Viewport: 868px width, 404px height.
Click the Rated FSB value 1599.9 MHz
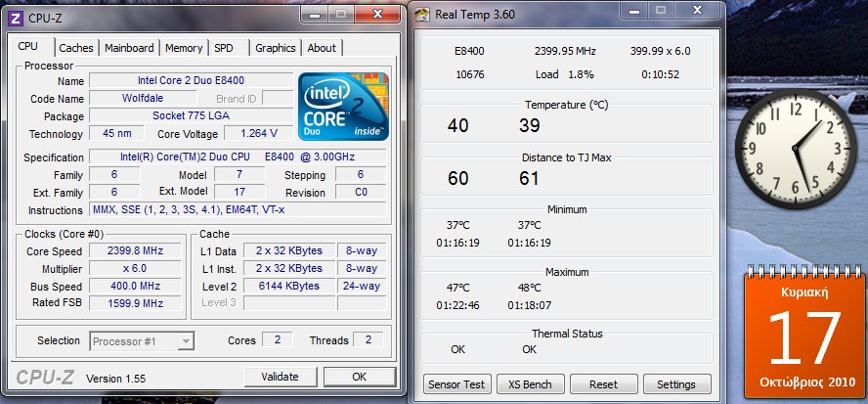[135, 303]
